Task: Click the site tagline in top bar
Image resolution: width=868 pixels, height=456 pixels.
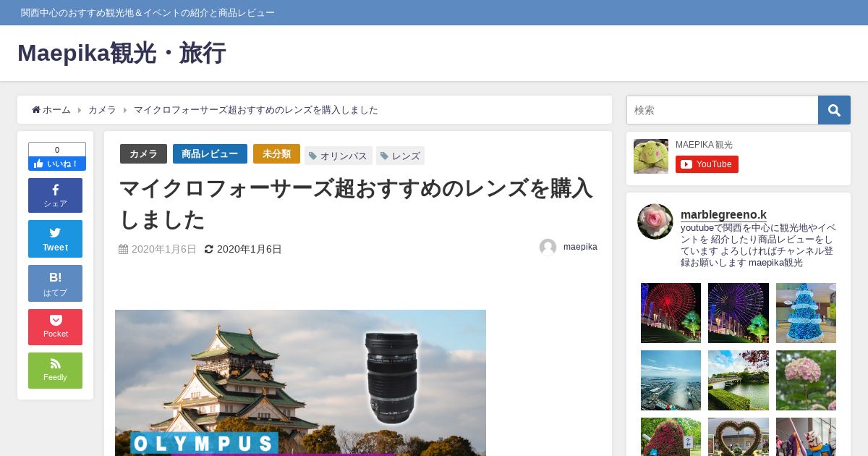Action: click(148, 13)
